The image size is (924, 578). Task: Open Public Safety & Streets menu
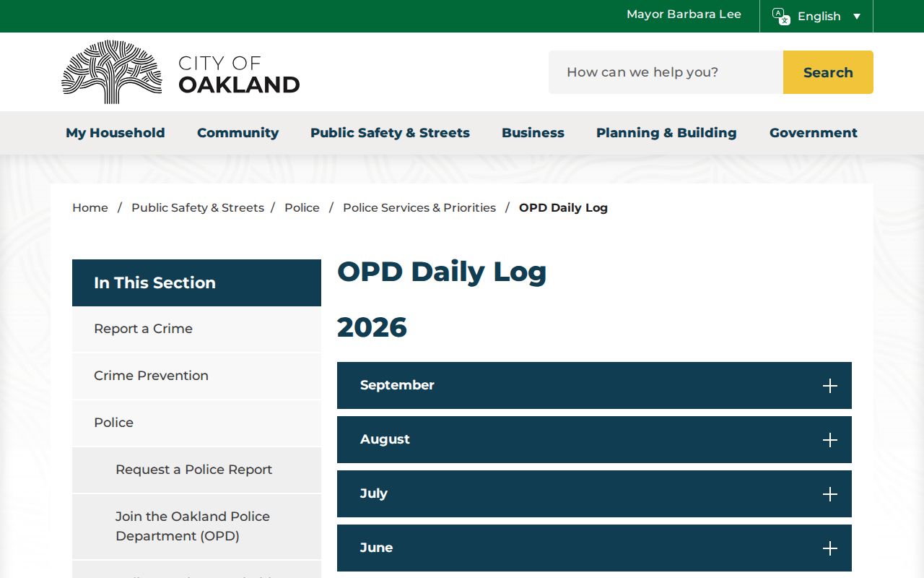(x=390, y=133)
